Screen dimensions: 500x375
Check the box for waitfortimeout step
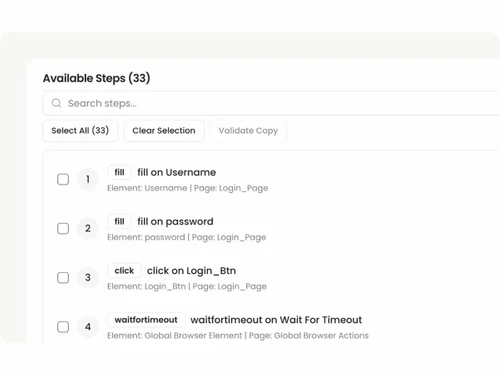63,327
